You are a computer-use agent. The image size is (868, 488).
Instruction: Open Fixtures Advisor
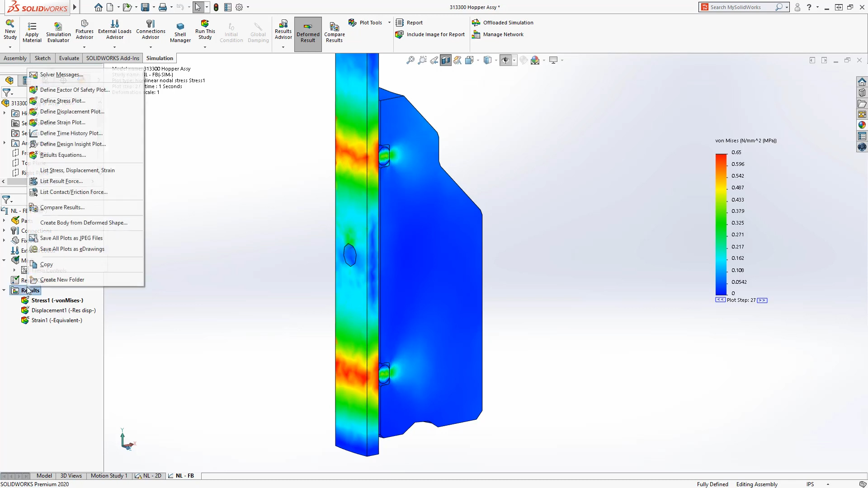tap(85, 30)
